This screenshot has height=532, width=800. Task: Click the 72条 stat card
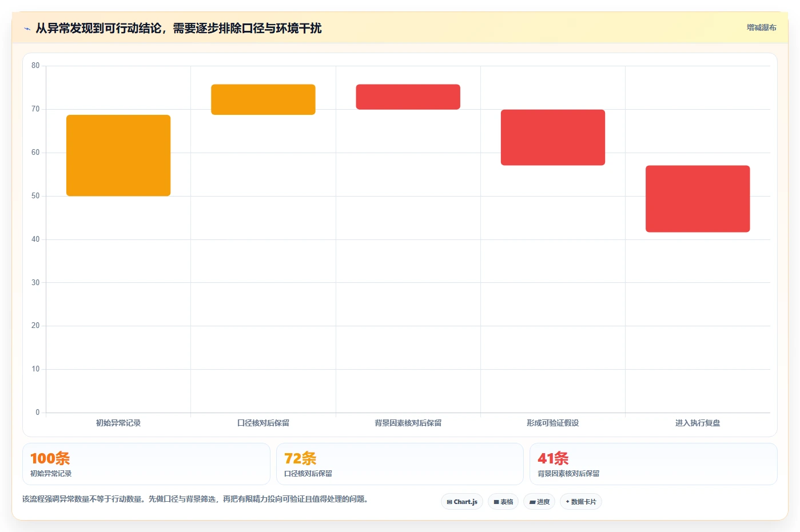(400, 464)
